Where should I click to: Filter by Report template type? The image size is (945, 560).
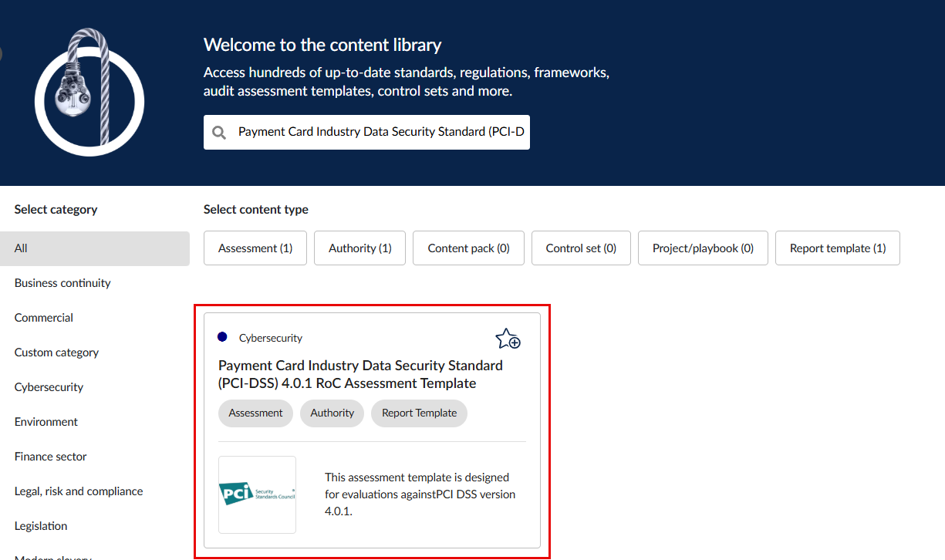(837, 248)
